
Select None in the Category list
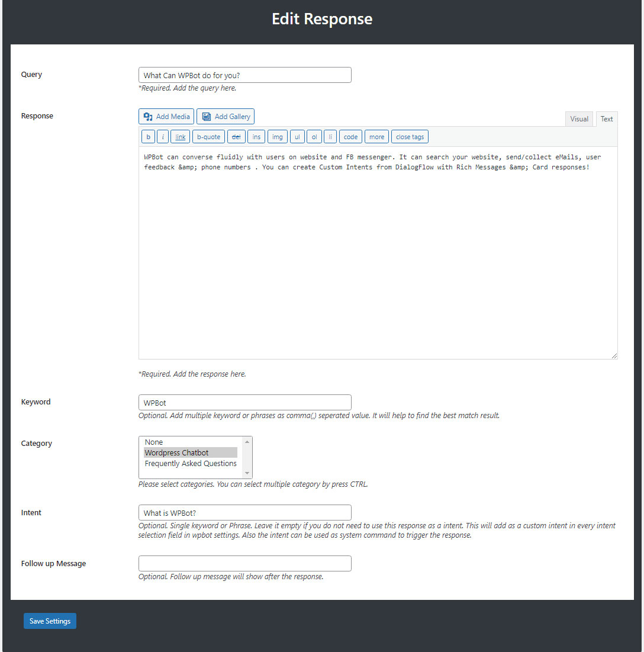coord(191,442)
